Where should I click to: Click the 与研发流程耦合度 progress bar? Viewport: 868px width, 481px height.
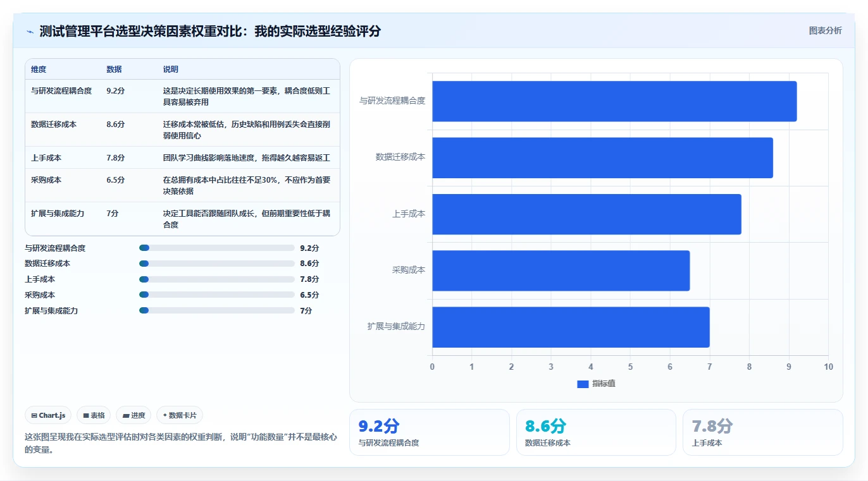[x=217, y=248]
